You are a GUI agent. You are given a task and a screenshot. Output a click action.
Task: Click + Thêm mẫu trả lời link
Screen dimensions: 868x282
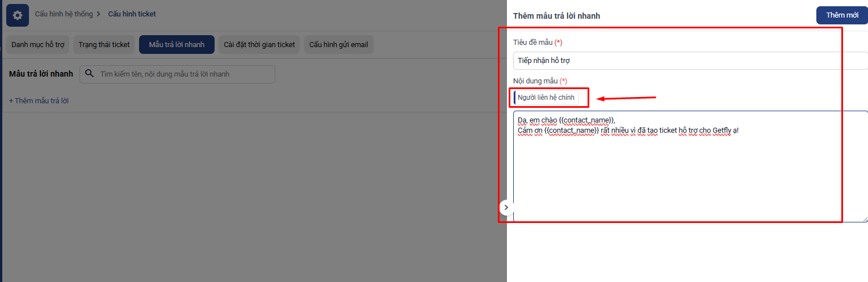(39, 100)
